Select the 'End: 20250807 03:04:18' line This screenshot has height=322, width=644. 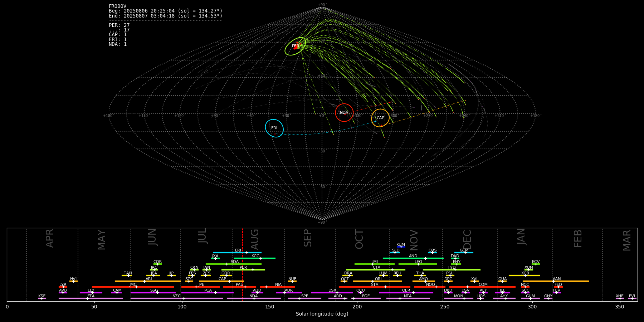click(166, 16)
